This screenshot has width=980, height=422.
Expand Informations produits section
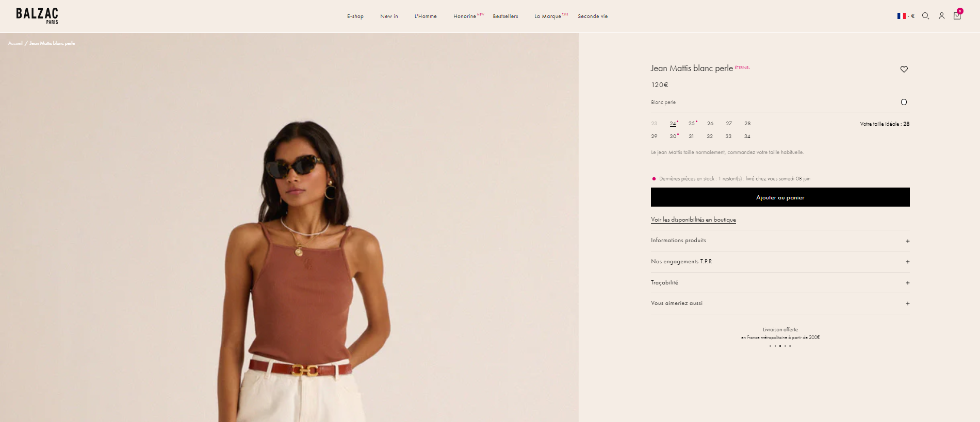(780, 241)
